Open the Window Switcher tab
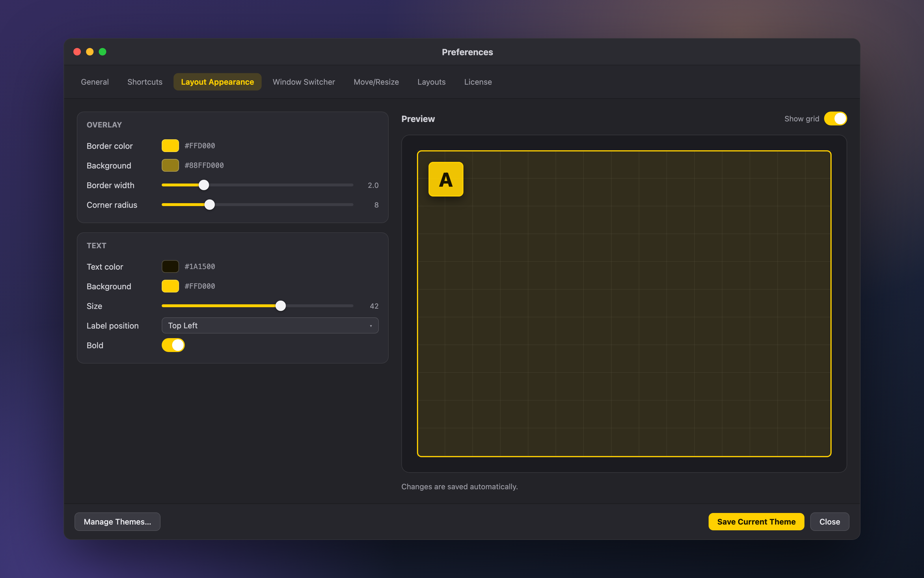Image resolution: width=924 pixels, height=578 pixels. click(x=303, y=82)
